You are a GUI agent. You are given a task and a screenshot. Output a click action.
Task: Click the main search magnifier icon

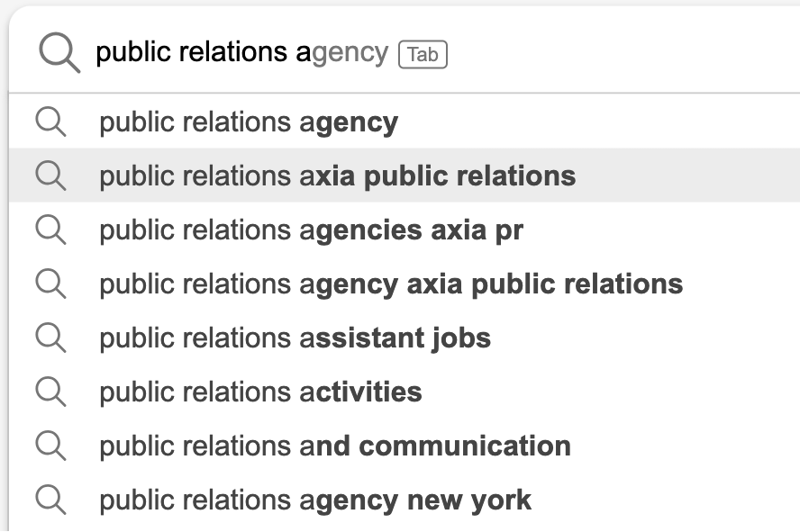[x=59, y=53]
